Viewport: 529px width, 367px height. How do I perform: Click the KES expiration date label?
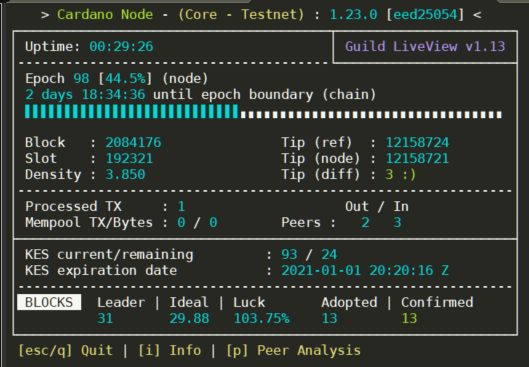point(101,271)
